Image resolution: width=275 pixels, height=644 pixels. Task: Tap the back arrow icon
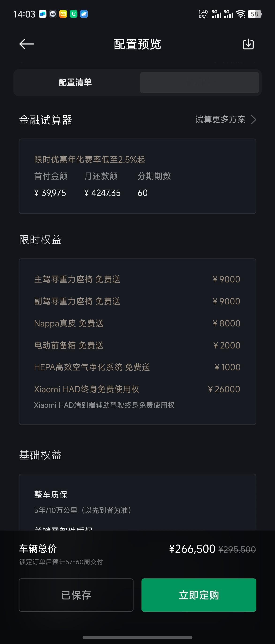point(27,44)
